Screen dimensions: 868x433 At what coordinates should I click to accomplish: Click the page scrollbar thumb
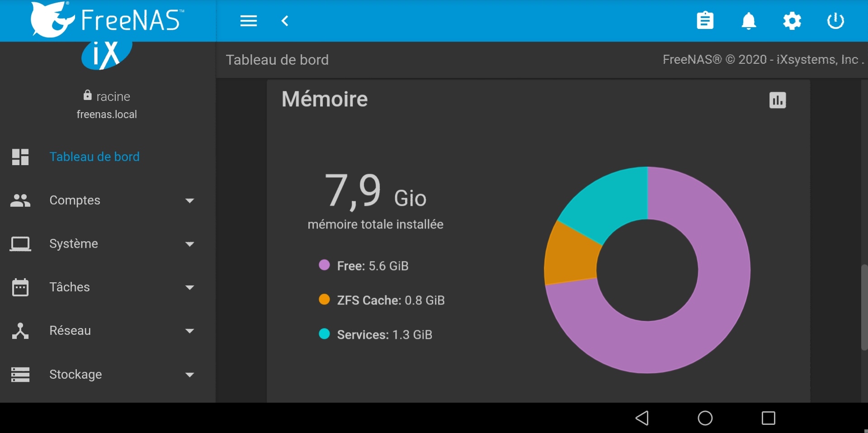864,308
